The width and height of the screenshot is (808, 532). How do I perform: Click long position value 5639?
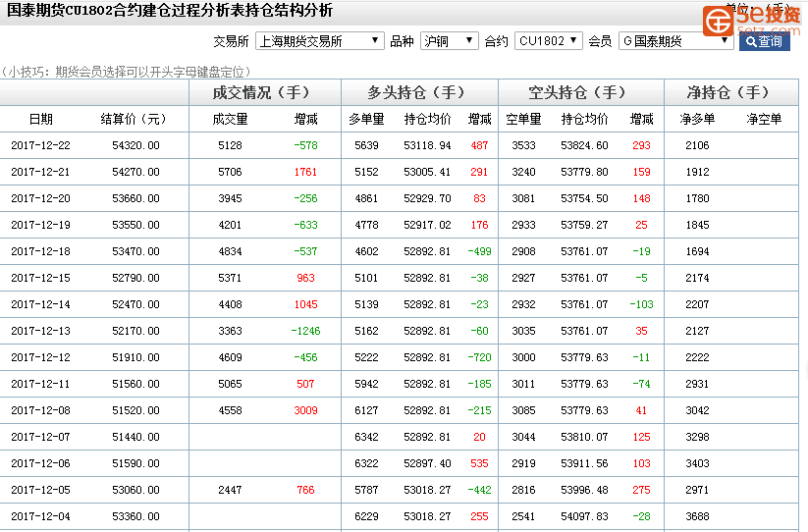pos(366,145)
